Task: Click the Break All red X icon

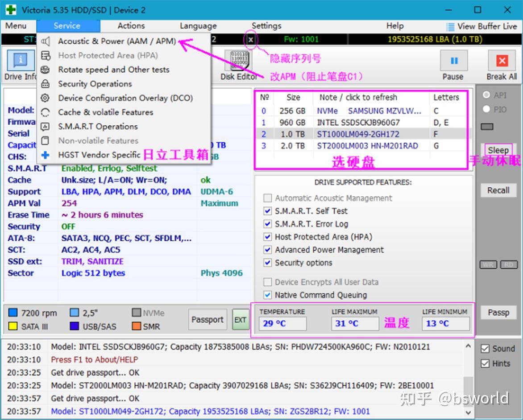Action: click(x=502, y=61)
